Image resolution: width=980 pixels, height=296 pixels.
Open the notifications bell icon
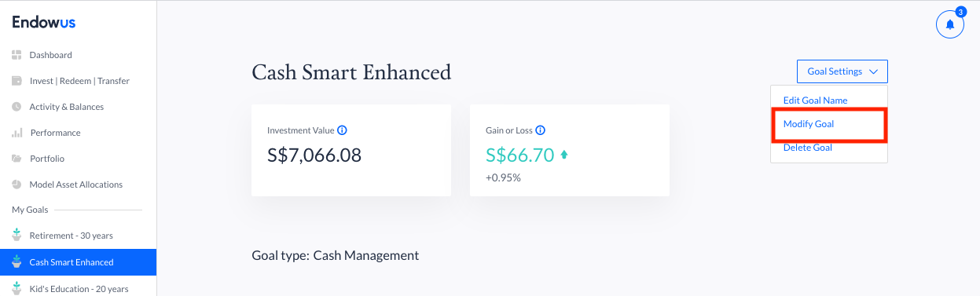point(949,24)
